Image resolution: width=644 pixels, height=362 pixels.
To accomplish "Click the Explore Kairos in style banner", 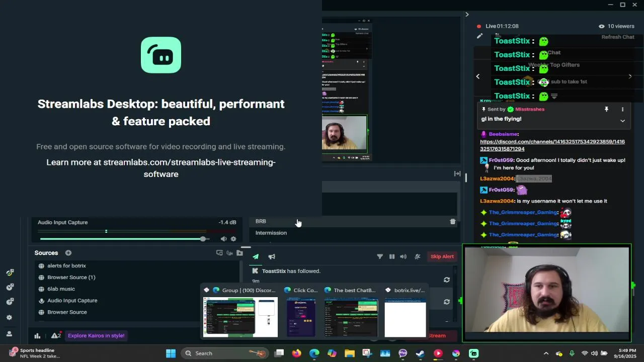I will (96, 335).
